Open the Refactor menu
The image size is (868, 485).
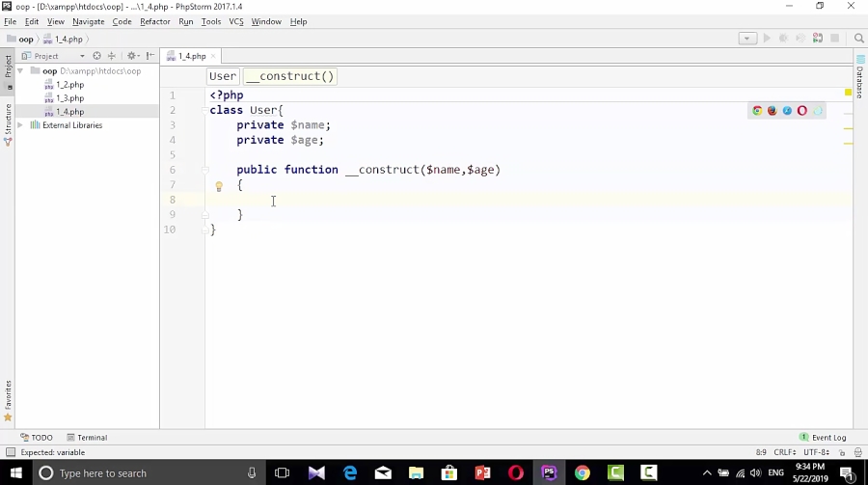[154, 21]
